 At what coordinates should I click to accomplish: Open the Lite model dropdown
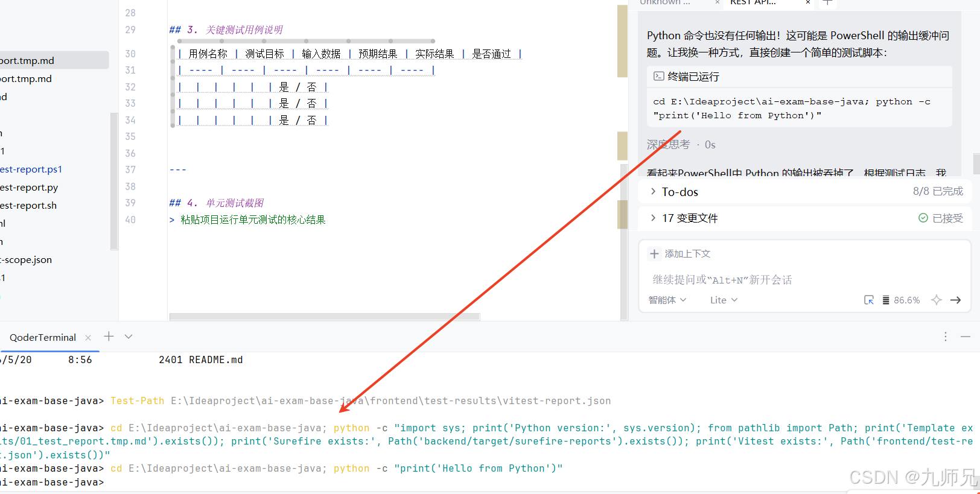pos(724,300)
